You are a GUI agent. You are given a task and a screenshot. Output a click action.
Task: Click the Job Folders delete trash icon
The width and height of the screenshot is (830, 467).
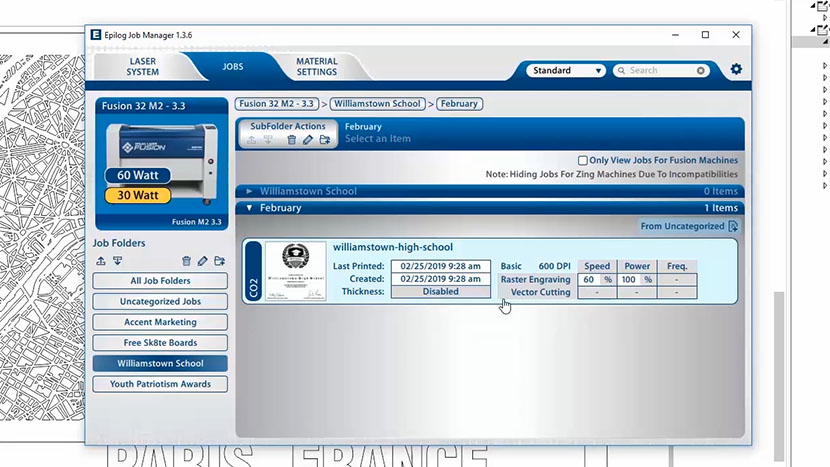pyautogui.click(x=185, y=261)
